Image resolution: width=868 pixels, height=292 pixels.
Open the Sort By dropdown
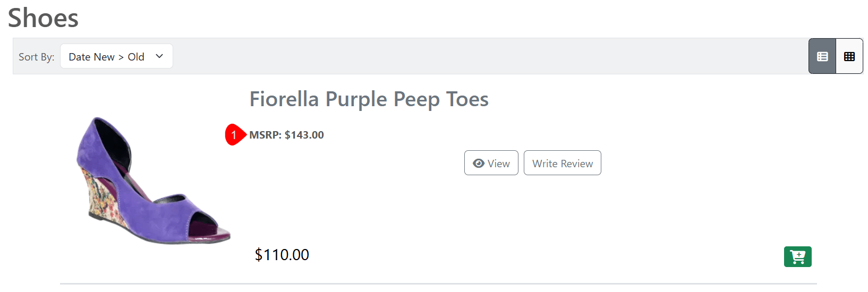[116, 56]
